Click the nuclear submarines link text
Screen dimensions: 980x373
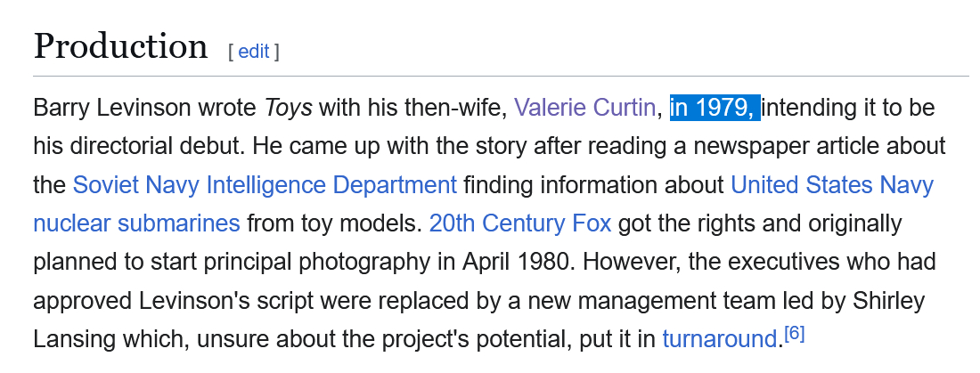click(136, 223)
